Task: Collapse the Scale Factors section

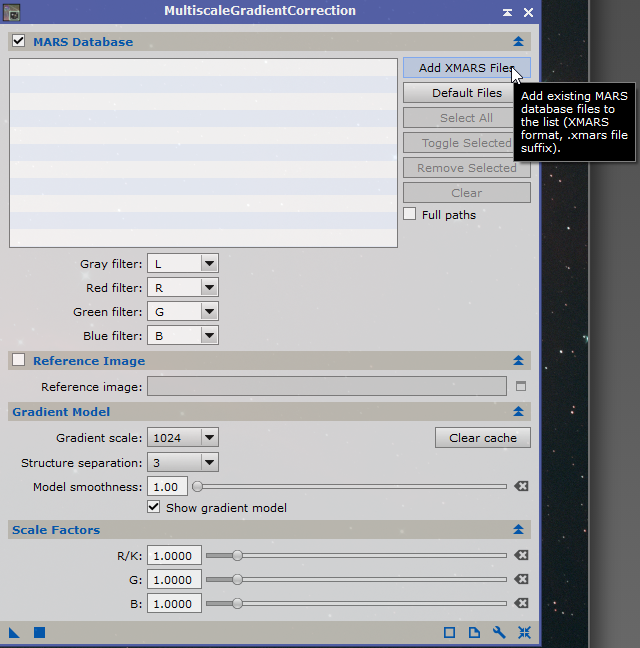Action: tap(518, 530)
